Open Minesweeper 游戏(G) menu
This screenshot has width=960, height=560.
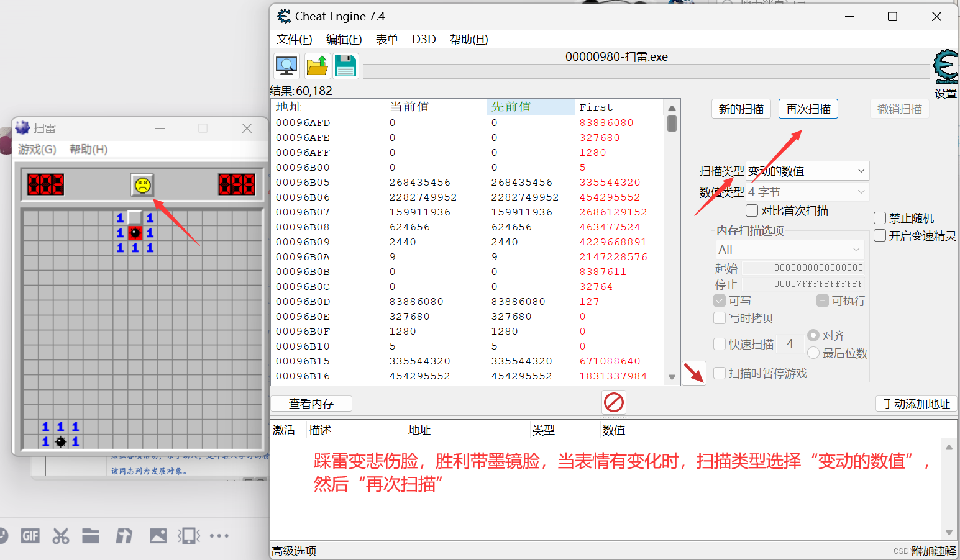tap(37, 149)
